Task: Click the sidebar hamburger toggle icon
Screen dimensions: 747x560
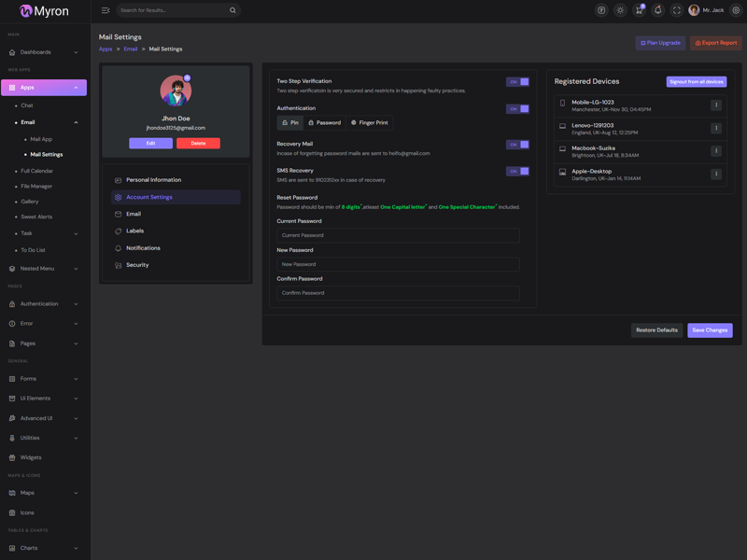Action: coord(106,10)
